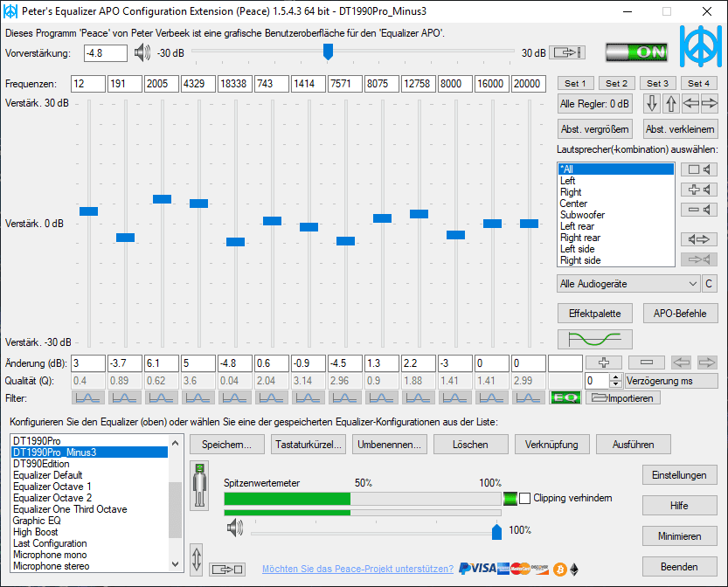Click the speaker icon by volume slider
Image resolution: width=728 pixels, height=587 pixels.
tap(235, 528)
